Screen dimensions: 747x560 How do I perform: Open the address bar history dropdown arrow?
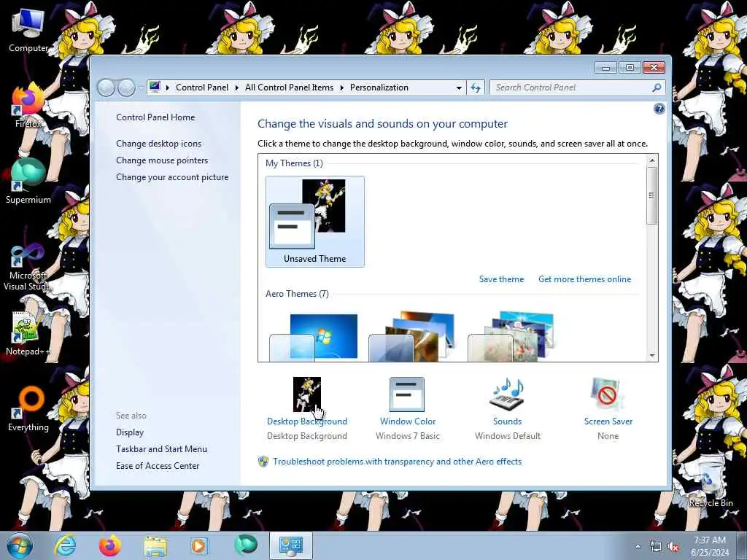pyautogui.click(x=459, y=87)
